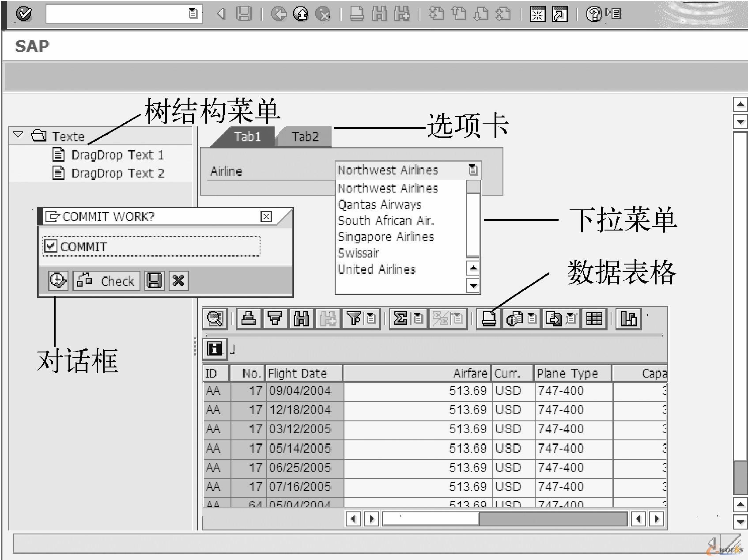Select DragDrop Text 2 tree item
748x560 pixels.
pos(117,173)
